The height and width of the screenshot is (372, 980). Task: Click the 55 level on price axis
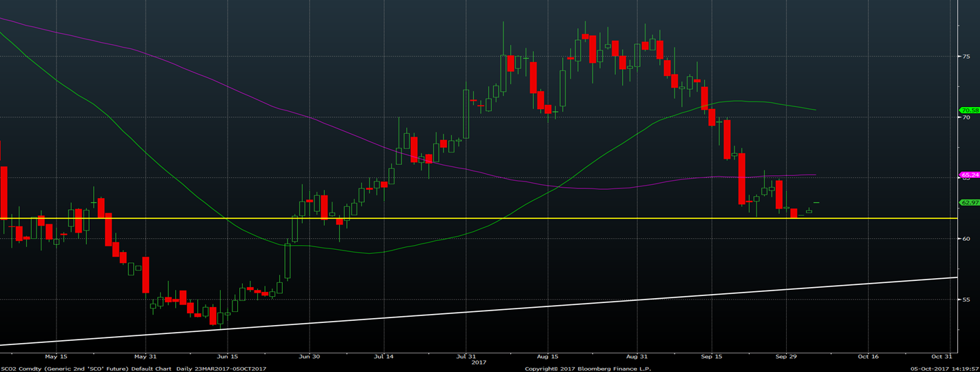click(x=966, y=300)
